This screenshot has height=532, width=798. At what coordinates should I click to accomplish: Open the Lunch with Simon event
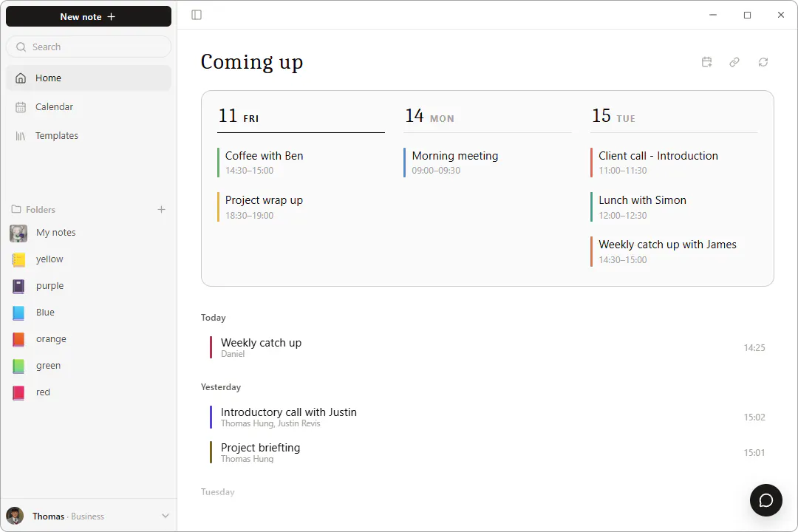coord(674,207)
